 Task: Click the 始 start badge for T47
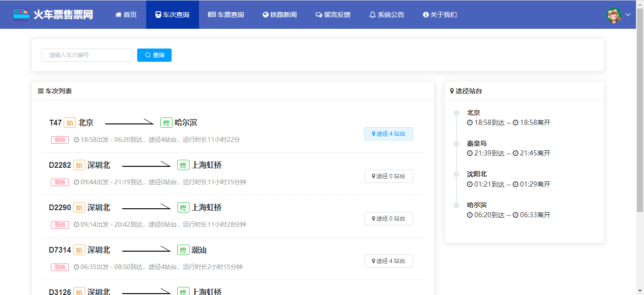click(x=70, y=123)
